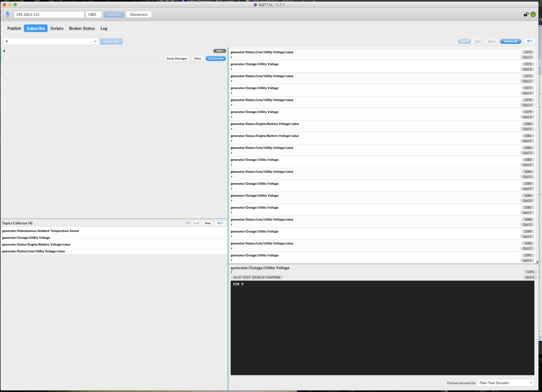Image resolution: width=542 pixels, height=392 pixels.
Task: Click the Topics Collector collapse icon
Action: tap(187, 223)
